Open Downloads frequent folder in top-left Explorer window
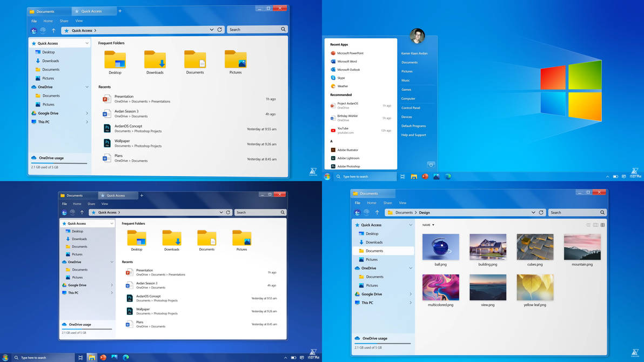The height and width of the screenshot is (362, 644). 155,63
